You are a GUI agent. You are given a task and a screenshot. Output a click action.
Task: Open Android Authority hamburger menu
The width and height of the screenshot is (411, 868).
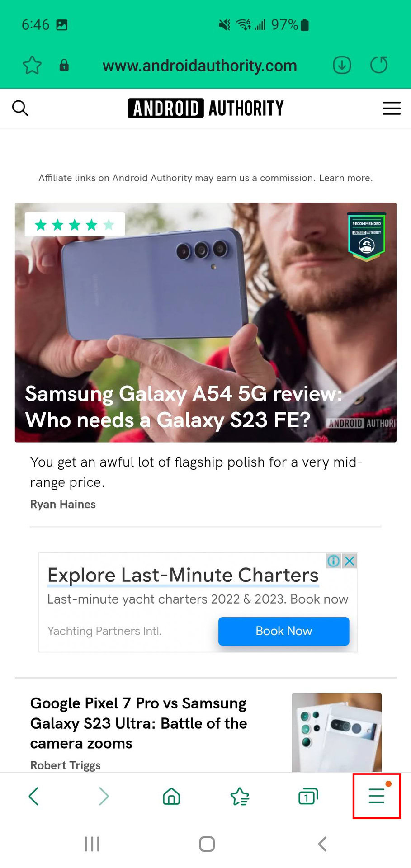pyautogui.click(x=392, y=108)
